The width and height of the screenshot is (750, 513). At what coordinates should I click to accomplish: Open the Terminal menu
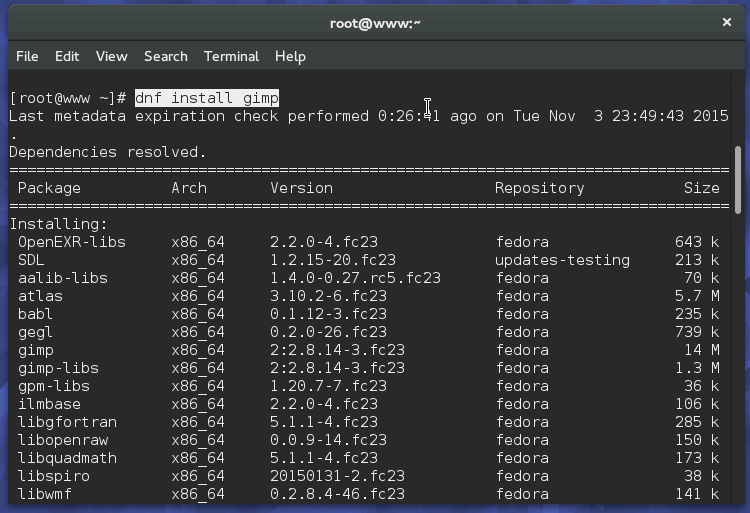231,56
